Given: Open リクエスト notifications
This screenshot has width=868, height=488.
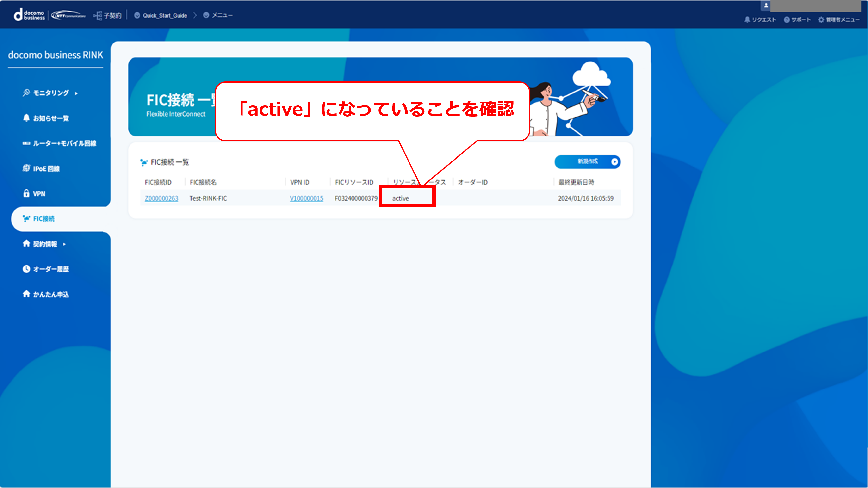Looking at the screenshot, I should (760, 19).
